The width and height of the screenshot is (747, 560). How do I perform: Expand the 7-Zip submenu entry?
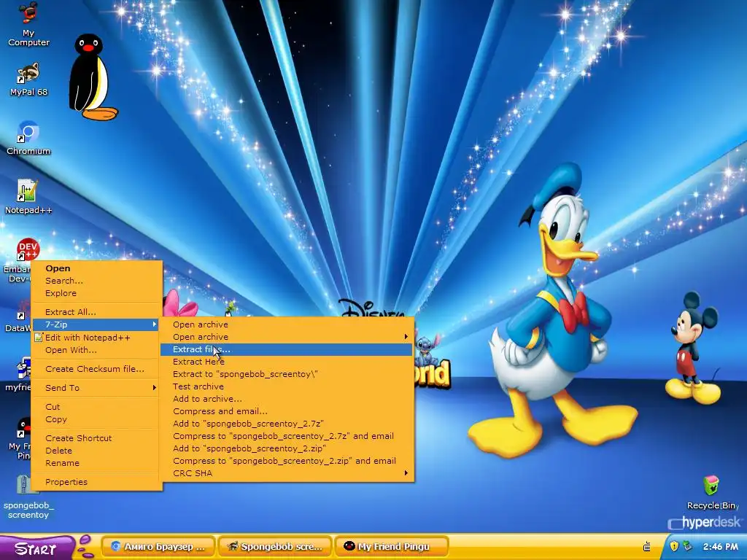(97, 324)
